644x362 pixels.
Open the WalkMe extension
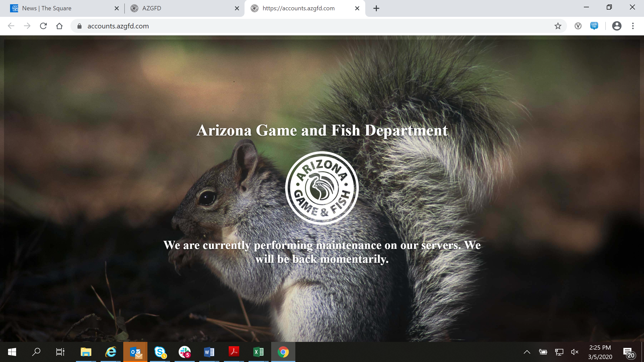[594, 26]
